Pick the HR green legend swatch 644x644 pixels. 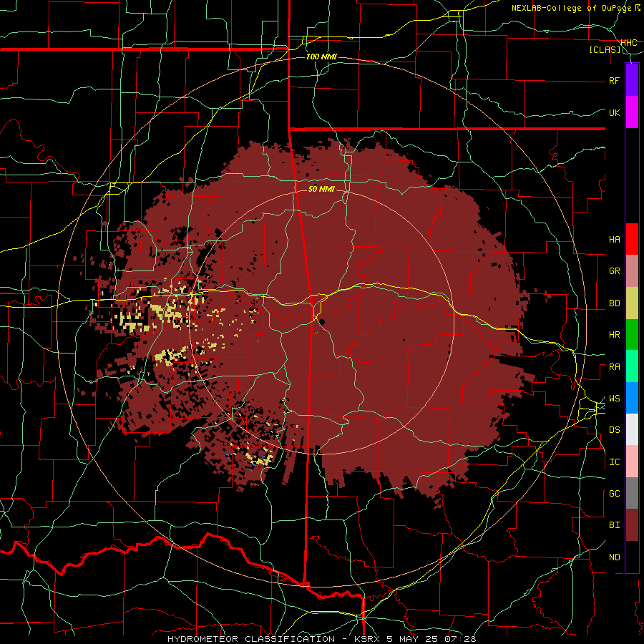point(632,335)
